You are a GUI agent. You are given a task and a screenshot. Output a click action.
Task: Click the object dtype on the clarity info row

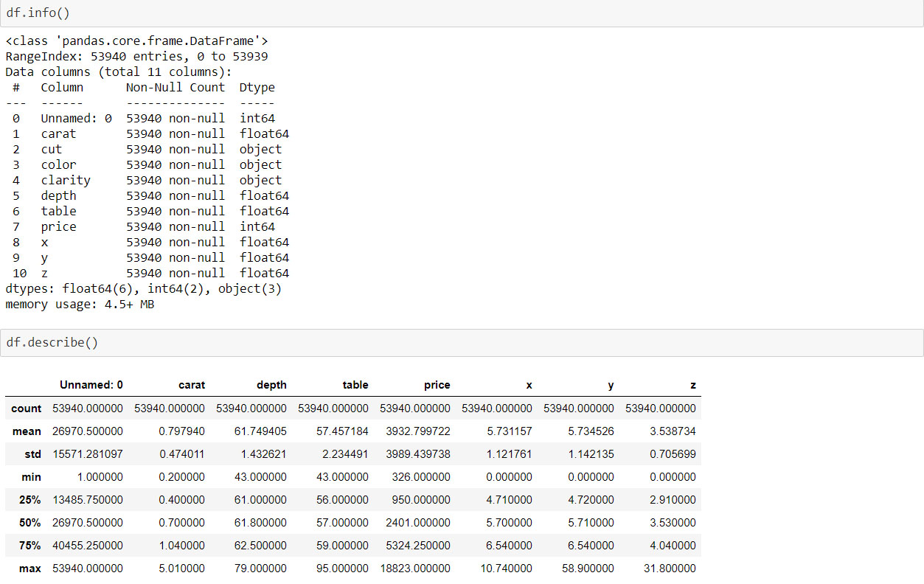click(x=260, y=180)
